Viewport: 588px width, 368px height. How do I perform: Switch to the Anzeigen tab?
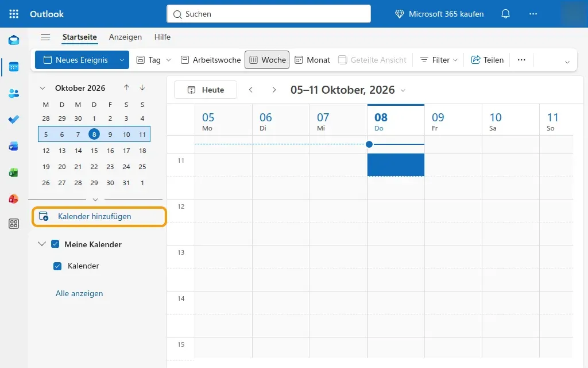tap(125, 37)
